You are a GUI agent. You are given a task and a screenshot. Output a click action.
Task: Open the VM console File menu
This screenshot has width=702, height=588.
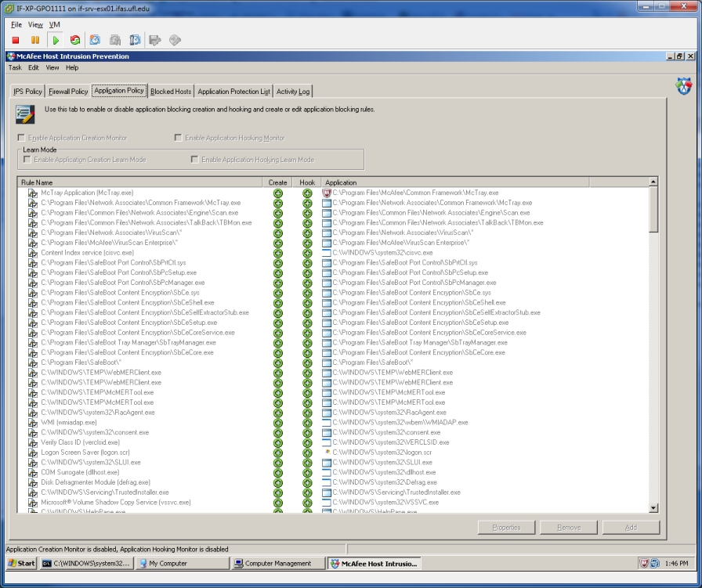(16, 24)
